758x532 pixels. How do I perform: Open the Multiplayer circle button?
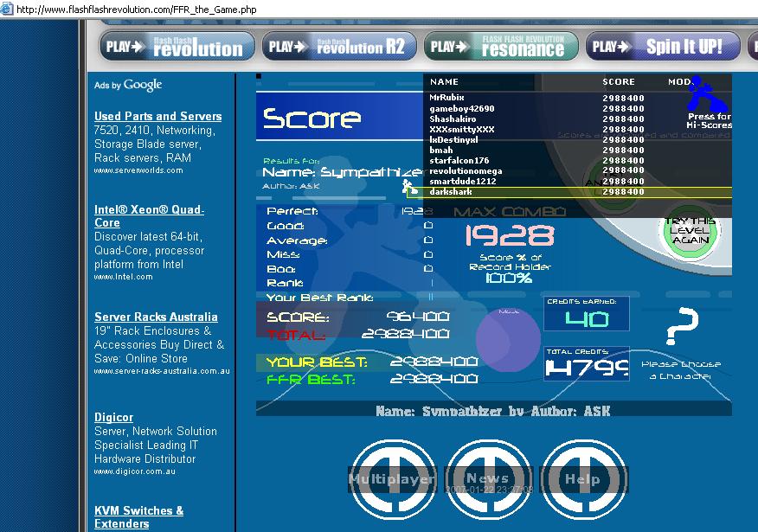(392, 479)
